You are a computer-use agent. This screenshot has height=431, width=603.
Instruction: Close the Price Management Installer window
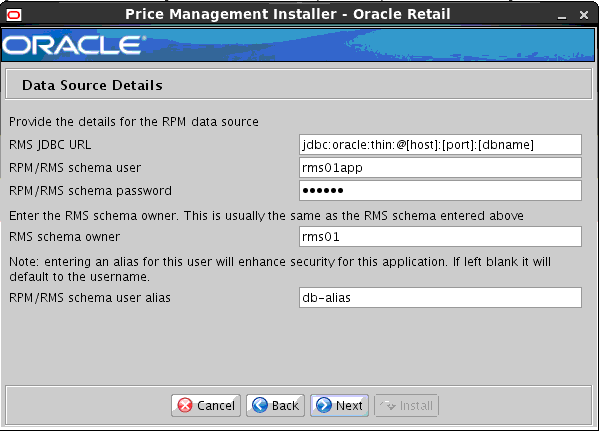point(584,15)
